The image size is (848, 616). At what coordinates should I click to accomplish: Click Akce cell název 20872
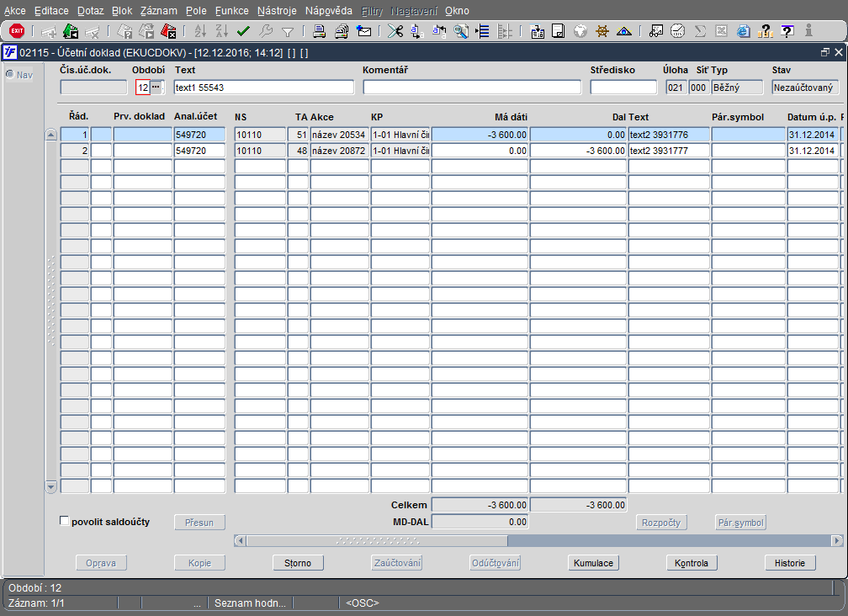340,151
